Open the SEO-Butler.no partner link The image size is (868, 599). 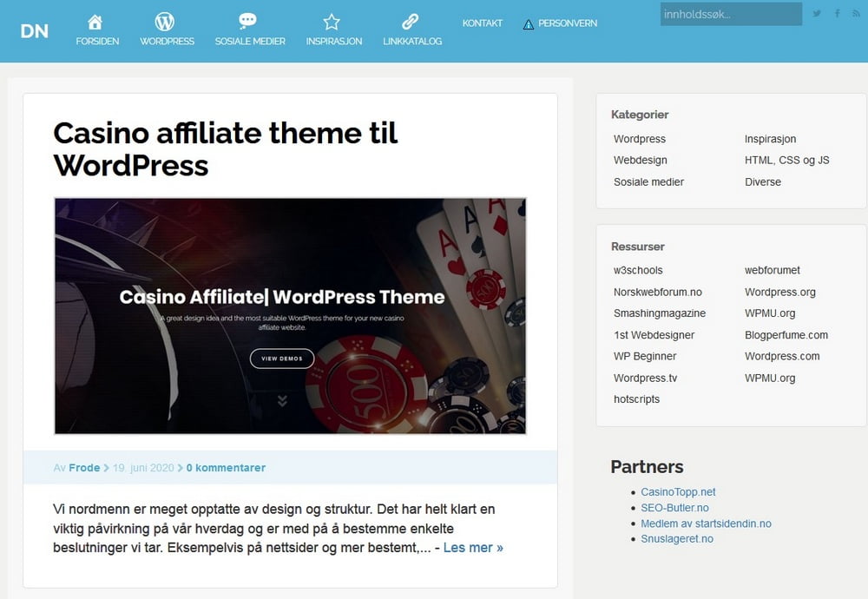coord(674,508)
